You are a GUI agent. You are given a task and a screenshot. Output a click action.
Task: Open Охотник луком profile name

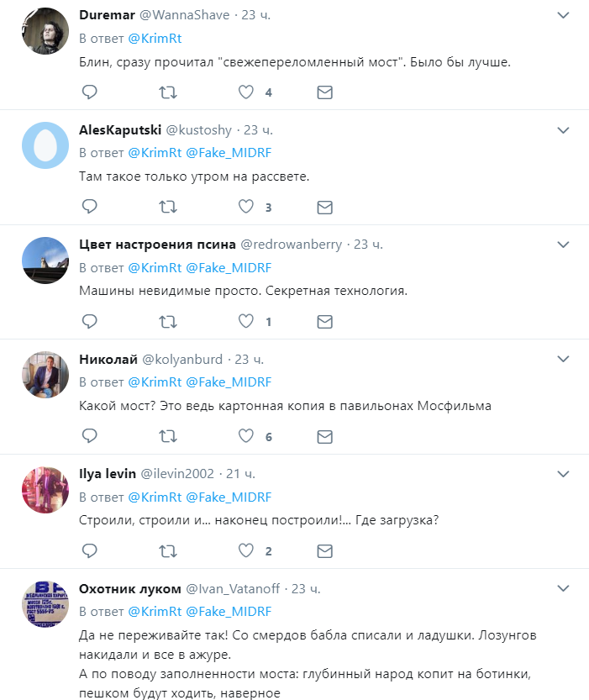pyautogui.click(x=128, y=589)
